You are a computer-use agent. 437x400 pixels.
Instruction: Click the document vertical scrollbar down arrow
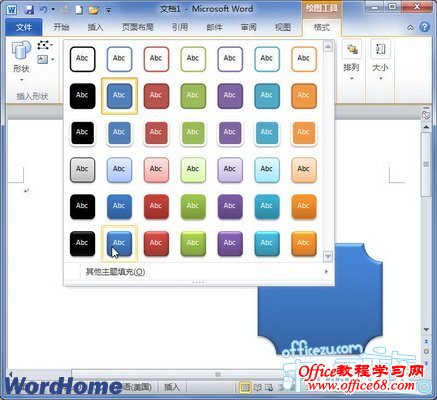(x=426, y=330)
